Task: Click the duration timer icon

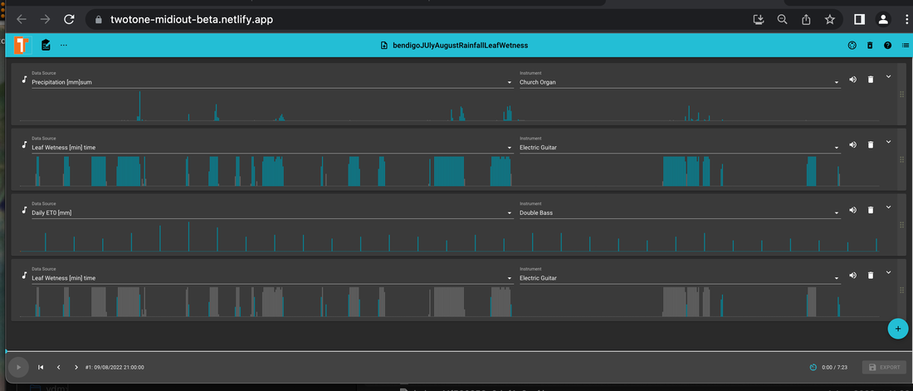Action: click(x=813, y=367)
